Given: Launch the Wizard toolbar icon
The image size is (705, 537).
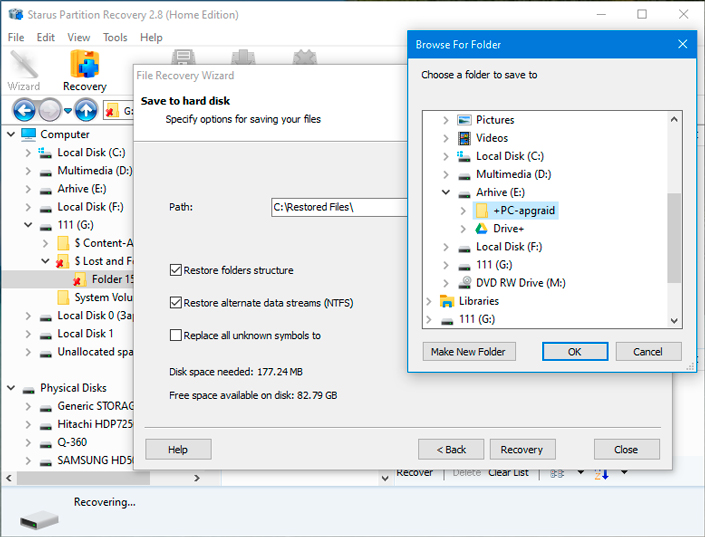Looking at the screenshot, I should point(24,71).
